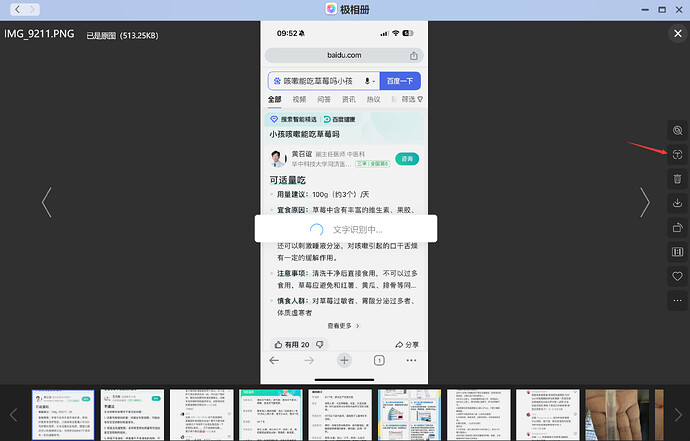Open the third thumbnail in the filmstrip

[x=201, y=414]
